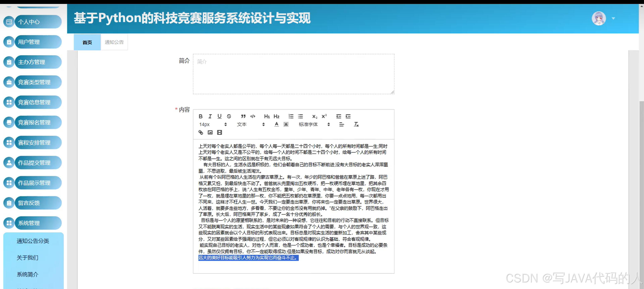Switch to the 通知公告 tab
The image size is (644, 289).
pos(114,42)
